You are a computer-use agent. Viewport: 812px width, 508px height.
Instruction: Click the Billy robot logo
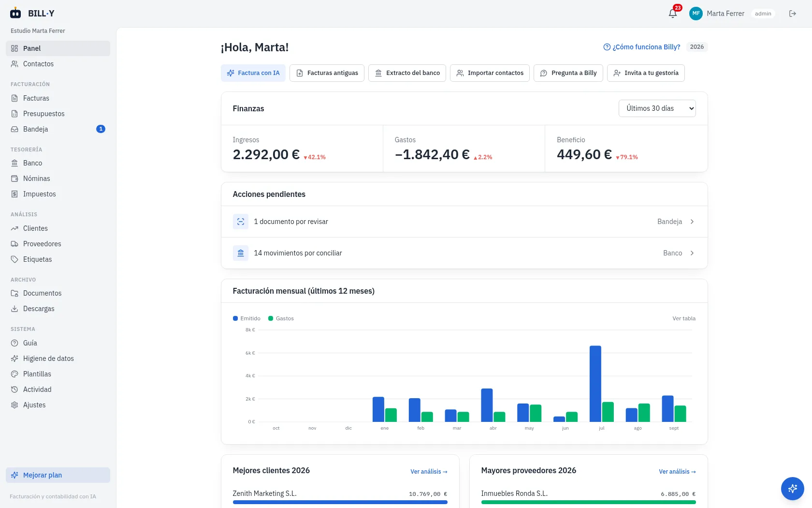click(15, 13)
